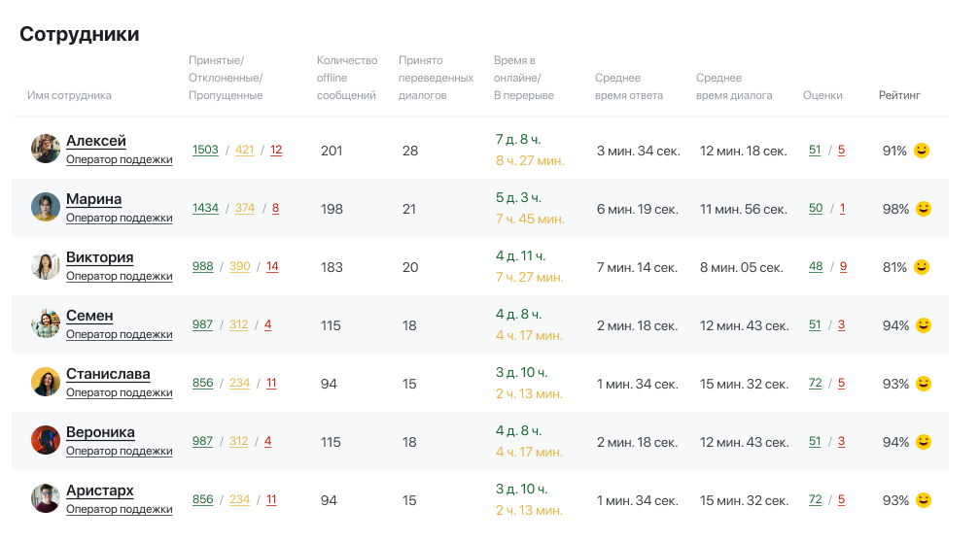980x542 pixels.
Task: Click Станислава's avatar with yellow background
Action: tap(46, 382)
